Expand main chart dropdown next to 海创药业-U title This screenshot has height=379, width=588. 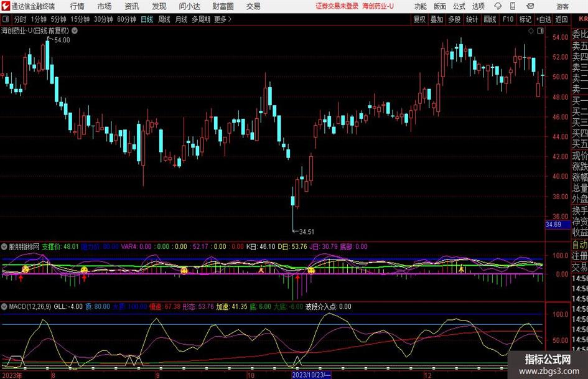[x=75, y=30]
